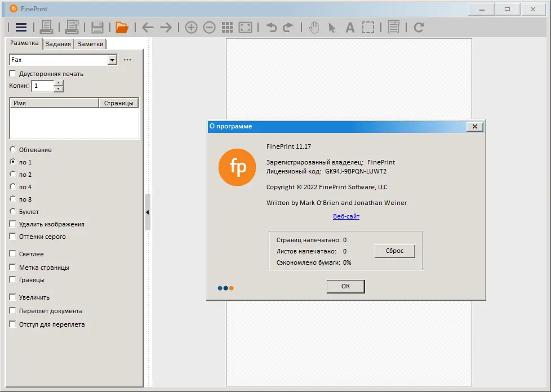Open the hamburger main menu
Image resolution: width=551 pixels, height=392 pixels.
click(21, 28)
